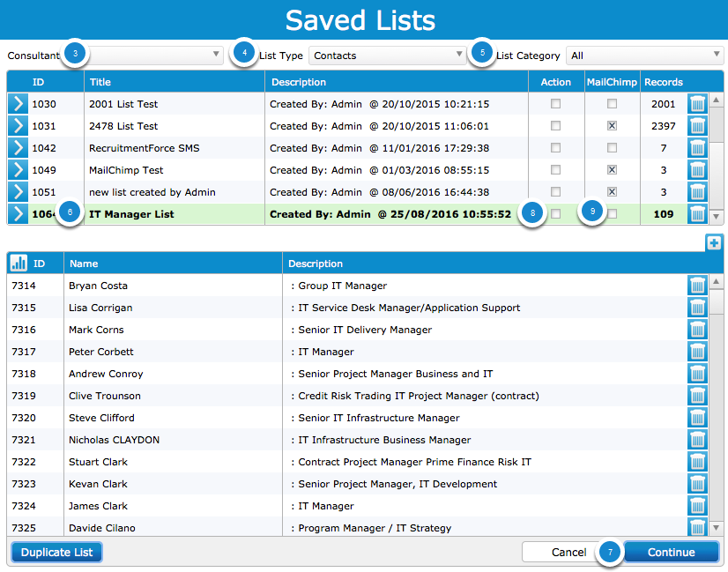Expand the IT Manager List row
The width and height of the screenshot is (728, 572).
[x=18, y=214]
